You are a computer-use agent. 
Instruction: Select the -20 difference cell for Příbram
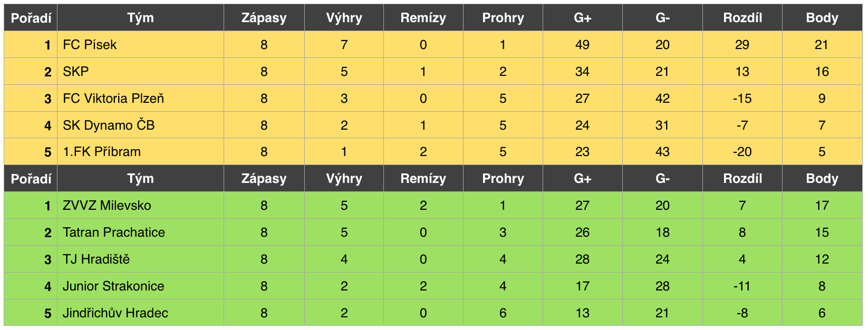(742, 152)
